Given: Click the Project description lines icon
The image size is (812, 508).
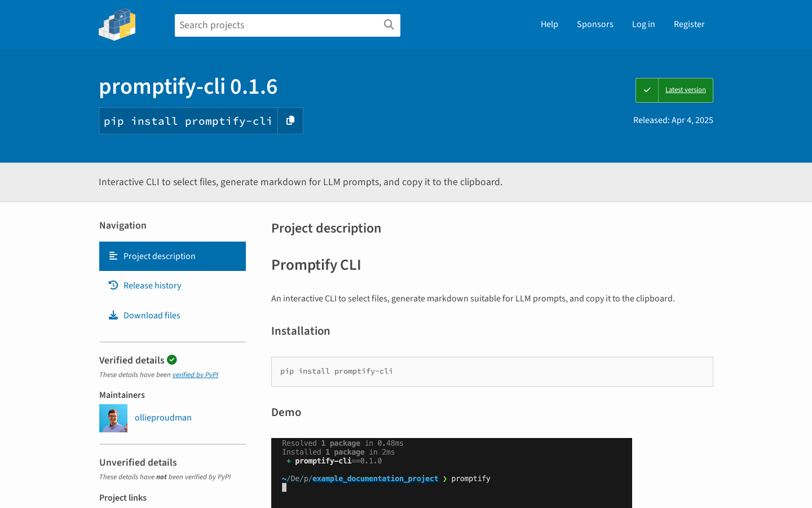Looking at the screenshot, I should [x=113, y=256].
